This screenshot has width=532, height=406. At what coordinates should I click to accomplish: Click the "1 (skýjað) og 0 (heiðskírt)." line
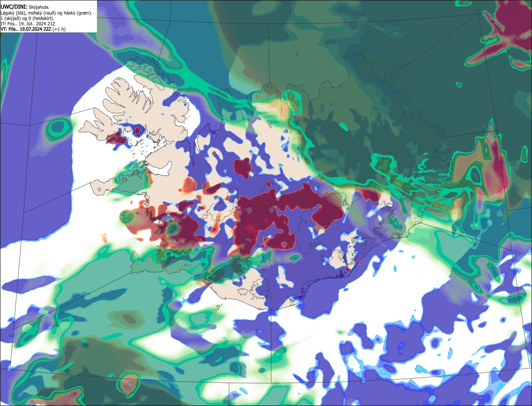tap(27, 18)
